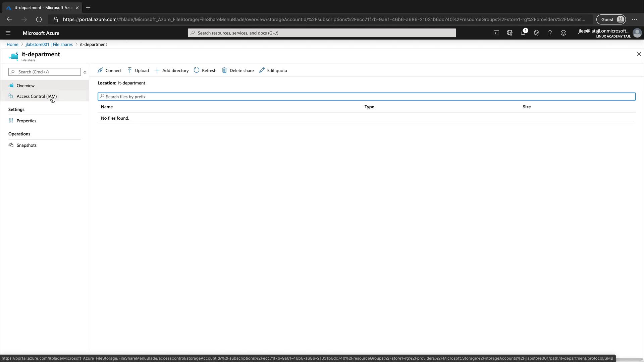The image size is (644, 362).
Task: Open Access Control (IAM) menu item
Action: click(37, 96)
